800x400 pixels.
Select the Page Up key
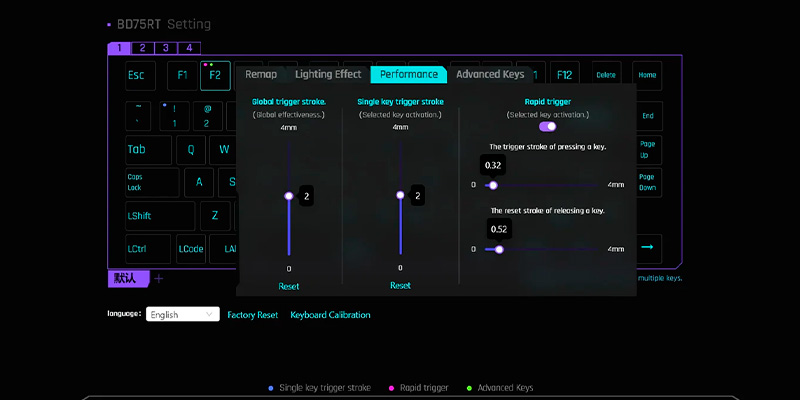[648, 149]
